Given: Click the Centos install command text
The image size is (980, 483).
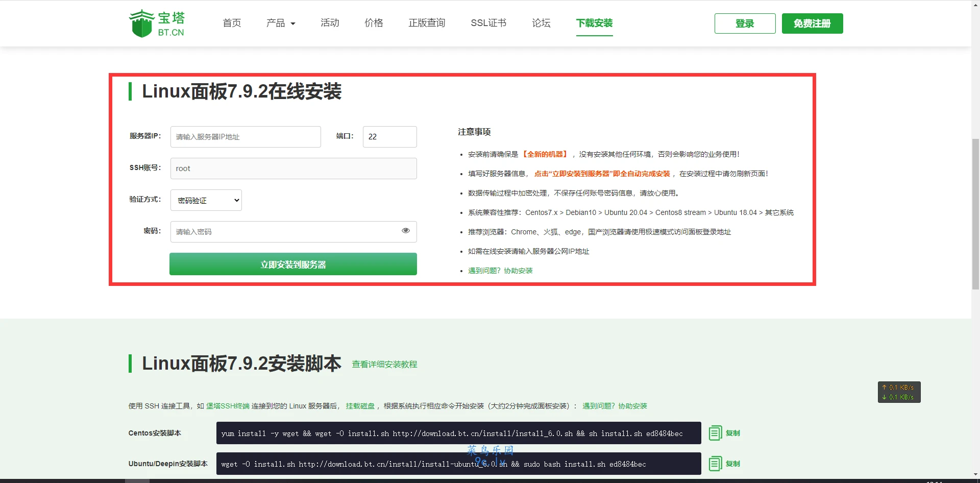Looking at the screenshot, I should tap(452, 433).
